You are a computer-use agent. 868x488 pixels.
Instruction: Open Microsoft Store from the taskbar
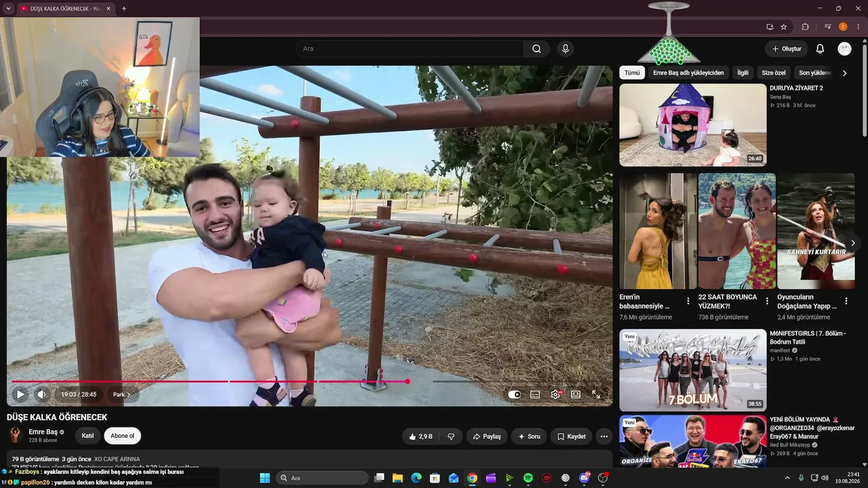(x=435, y=478)
